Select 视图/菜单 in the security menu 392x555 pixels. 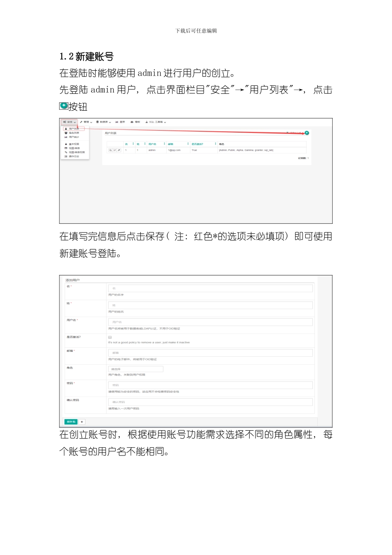pos(72,148)
